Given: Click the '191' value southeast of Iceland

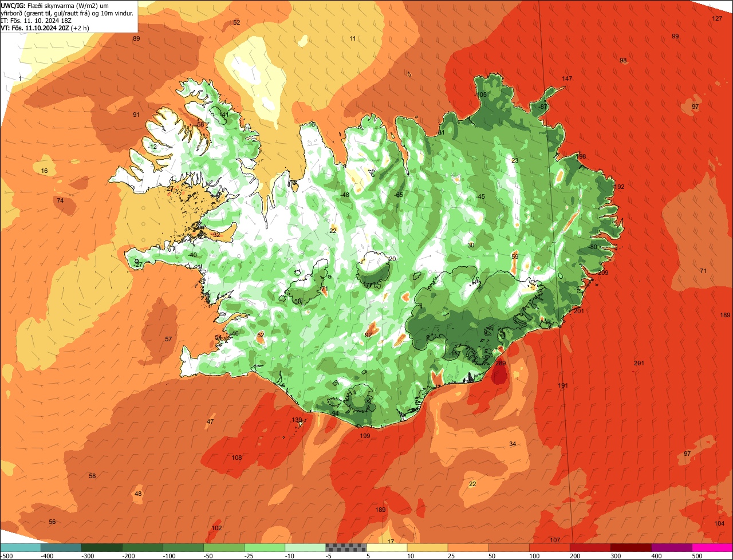Looking at the screenshot, I should coord(563,386).
